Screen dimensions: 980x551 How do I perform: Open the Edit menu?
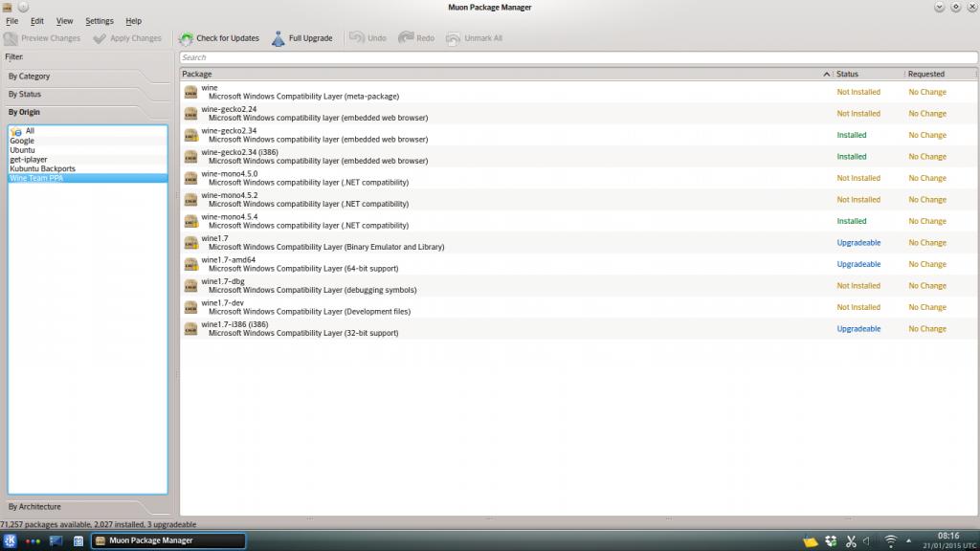coord(37,21)
